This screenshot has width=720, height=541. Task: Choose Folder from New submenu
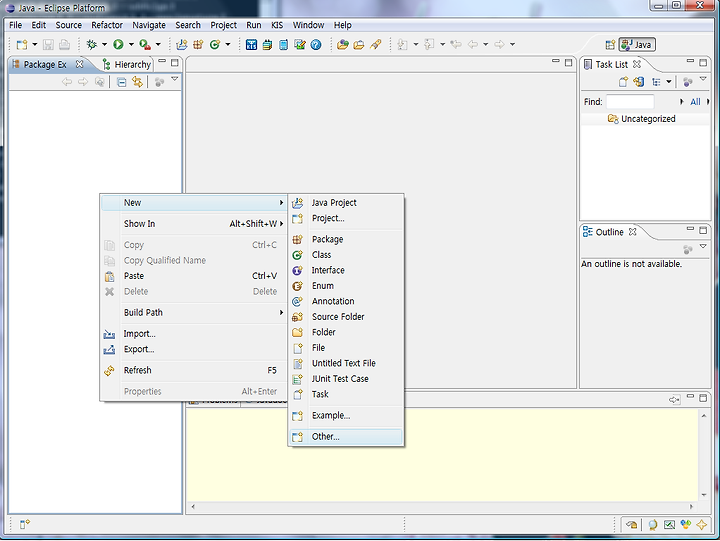pyautogui.click(x=346, y=332)
